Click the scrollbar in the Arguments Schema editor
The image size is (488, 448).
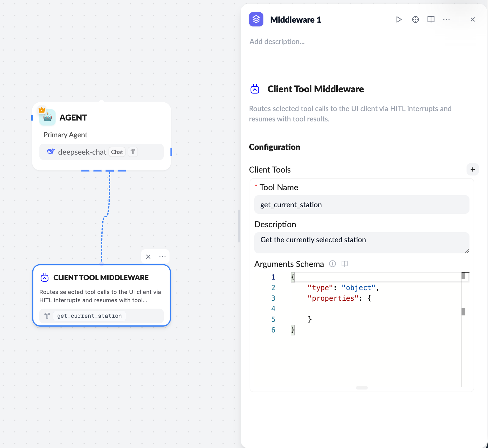[x=464, y=312]
